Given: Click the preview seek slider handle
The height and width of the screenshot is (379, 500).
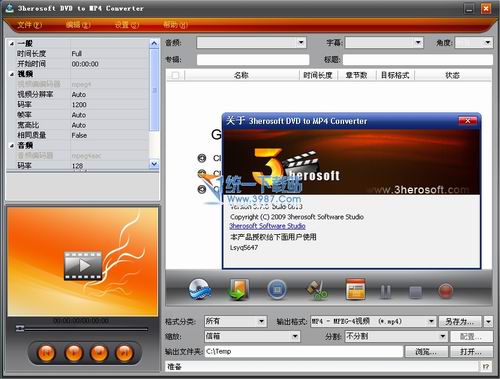Looking at the screenshot, I should click(20, 328).
